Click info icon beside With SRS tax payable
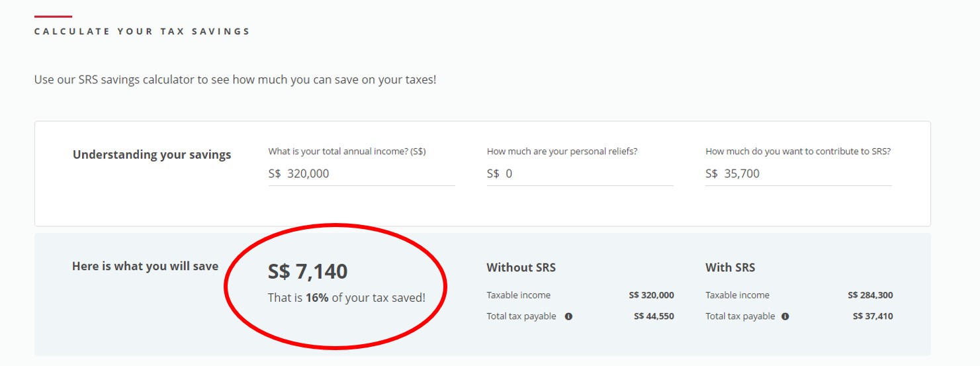This screenshot has width=980, height=366. [785, 316]
